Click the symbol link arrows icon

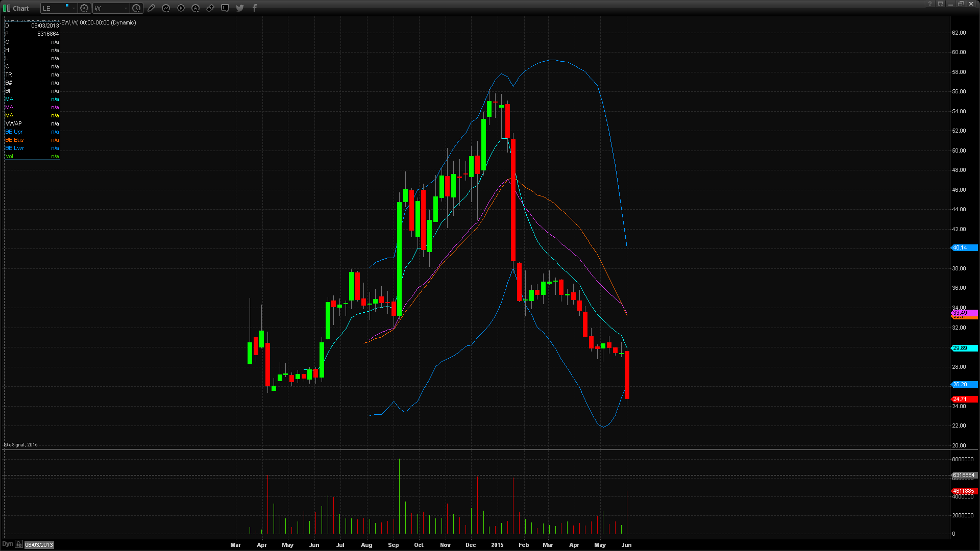pos(210,8)
